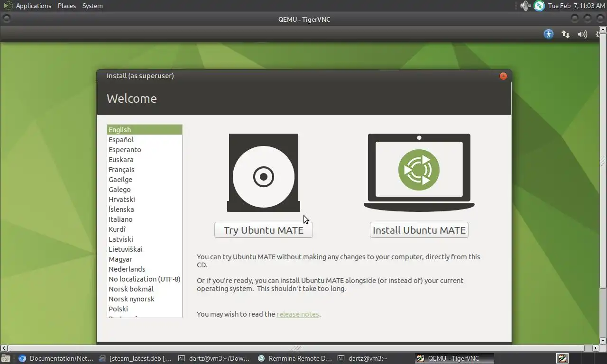Click the laptop illustration above Install Ubuntu MATE

point(419,173)
